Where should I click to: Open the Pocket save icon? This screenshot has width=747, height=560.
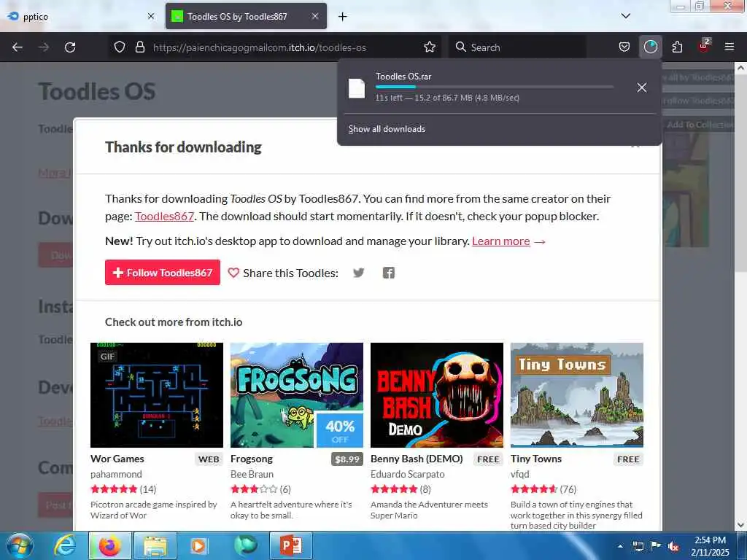(x=624, y=47)
